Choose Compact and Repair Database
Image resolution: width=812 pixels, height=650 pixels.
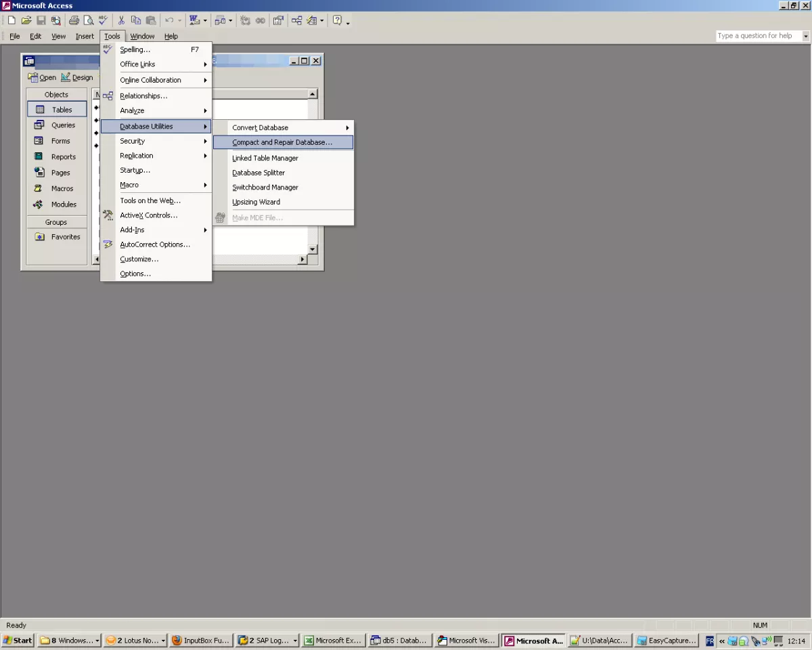[x=283, y=143]
